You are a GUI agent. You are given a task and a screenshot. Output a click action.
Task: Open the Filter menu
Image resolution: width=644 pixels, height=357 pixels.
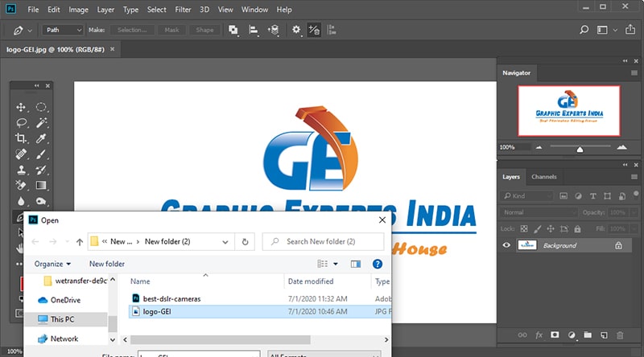click(183, 10)
